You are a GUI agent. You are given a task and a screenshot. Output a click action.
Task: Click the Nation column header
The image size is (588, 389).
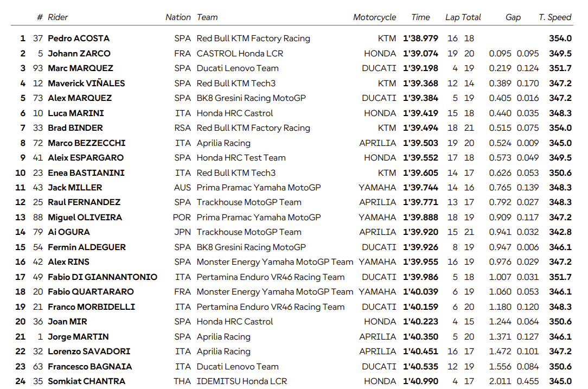point(178,17)
